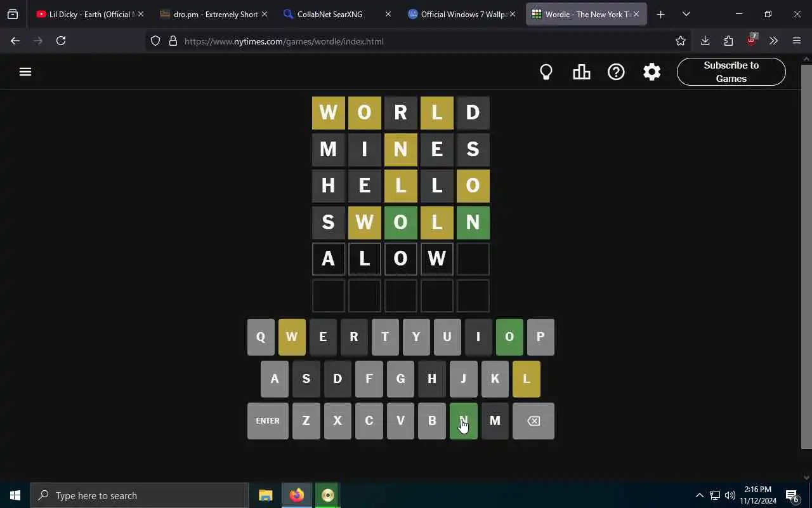812x508 pixels.
Task: Show hidden system tray icons
Action: coord(699,495)
